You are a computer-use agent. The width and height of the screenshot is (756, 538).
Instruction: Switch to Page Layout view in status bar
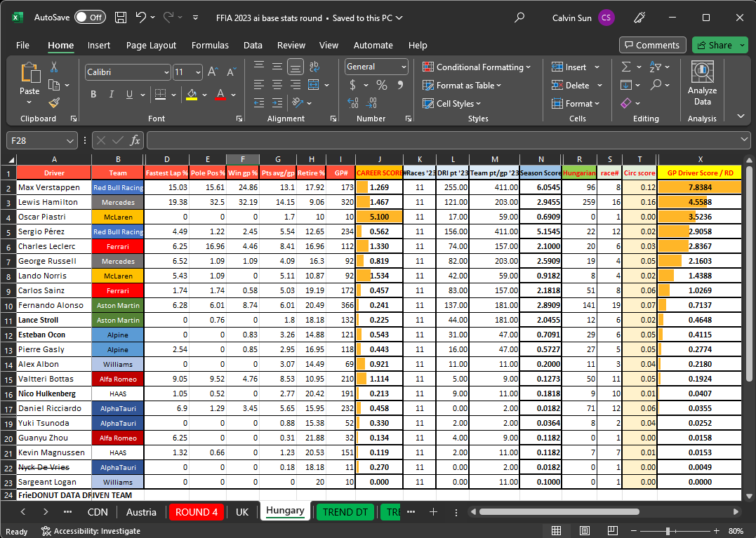(x=584, y=531)
